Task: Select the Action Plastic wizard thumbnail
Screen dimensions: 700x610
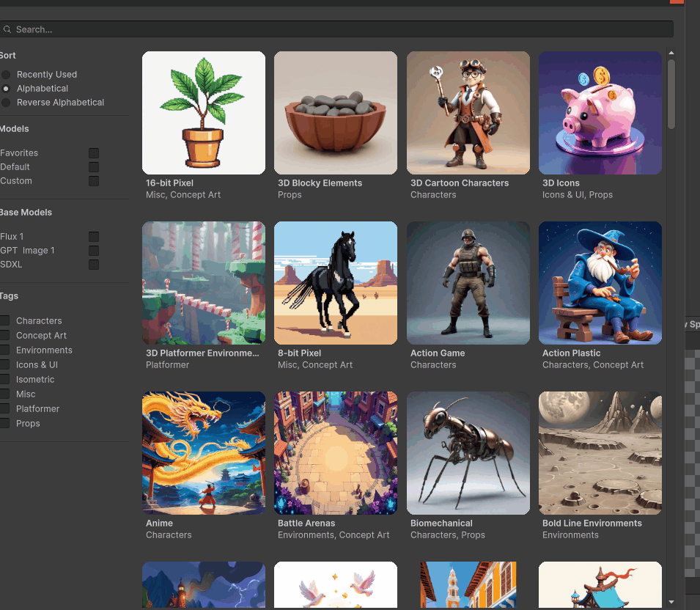Action: pos(600,283)
